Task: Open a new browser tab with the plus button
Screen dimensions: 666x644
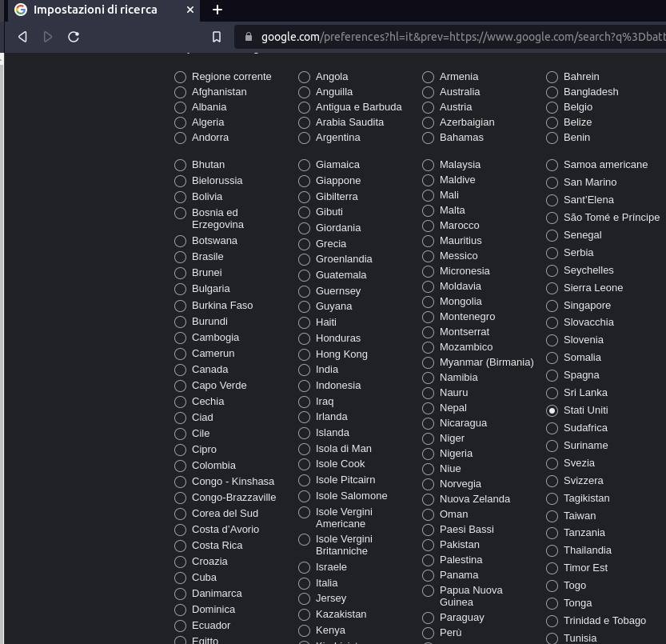Action: 217,10
